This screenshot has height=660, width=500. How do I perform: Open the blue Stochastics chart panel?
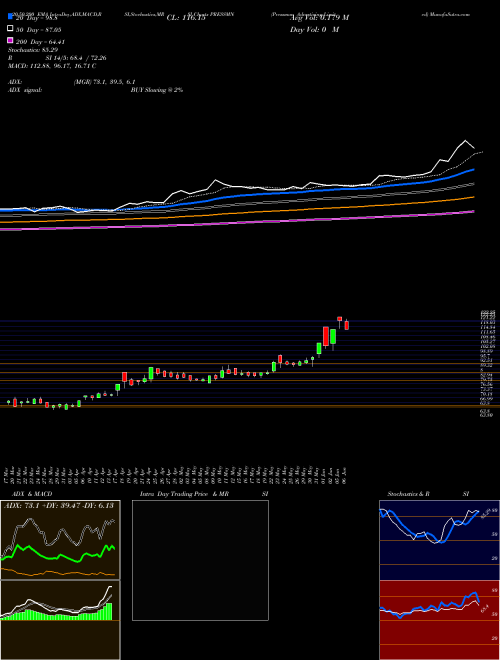(439, 540)
